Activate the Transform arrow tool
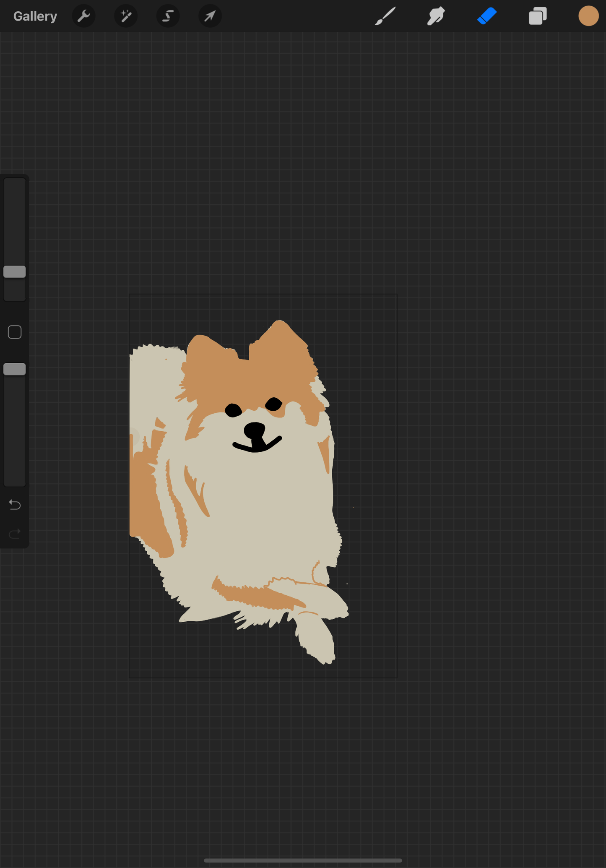 pos(210,16)
